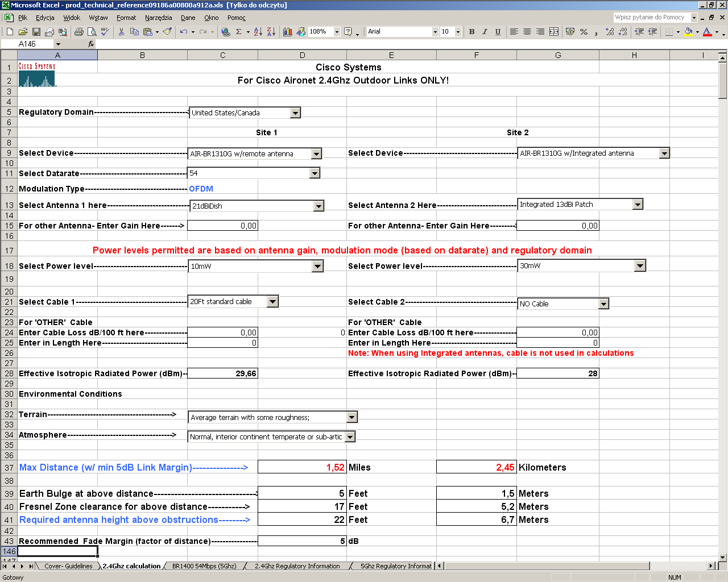The width and height of the screenshot is (728, 582).
Task: Launch the Chart Wizard
Action: coord(287,32)
